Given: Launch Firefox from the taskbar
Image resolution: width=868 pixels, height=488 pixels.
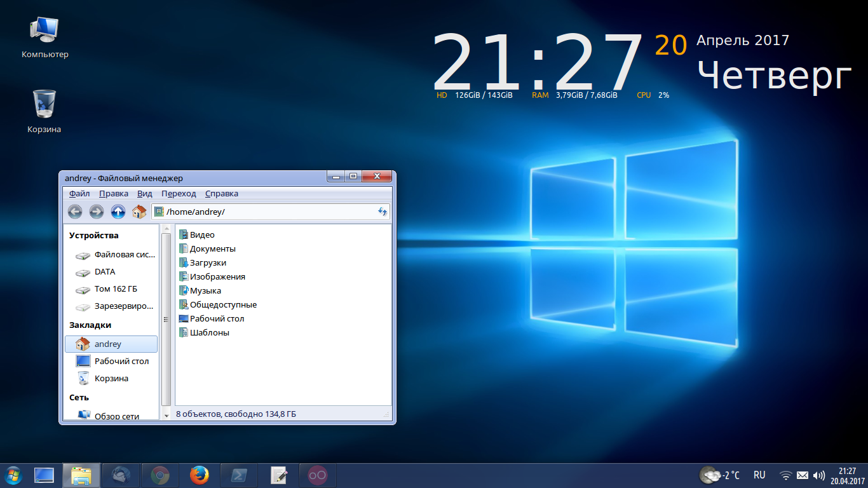Looking at the screenshot, I should click(x=200, y=475).
